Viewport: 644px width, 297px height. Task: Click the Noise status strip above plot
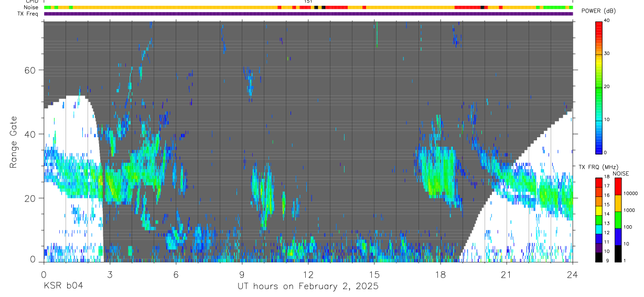308,7
